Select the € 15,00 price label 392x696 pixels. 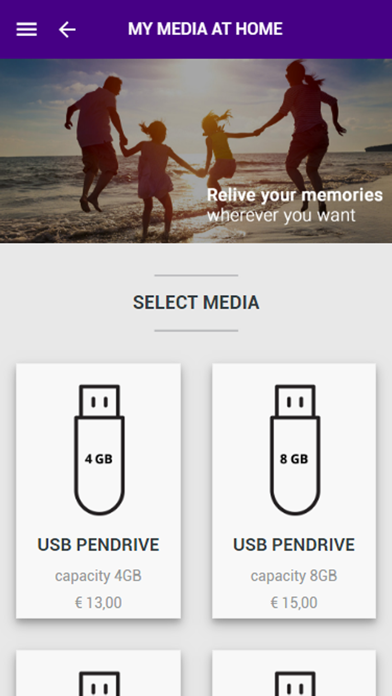point(294,603)
